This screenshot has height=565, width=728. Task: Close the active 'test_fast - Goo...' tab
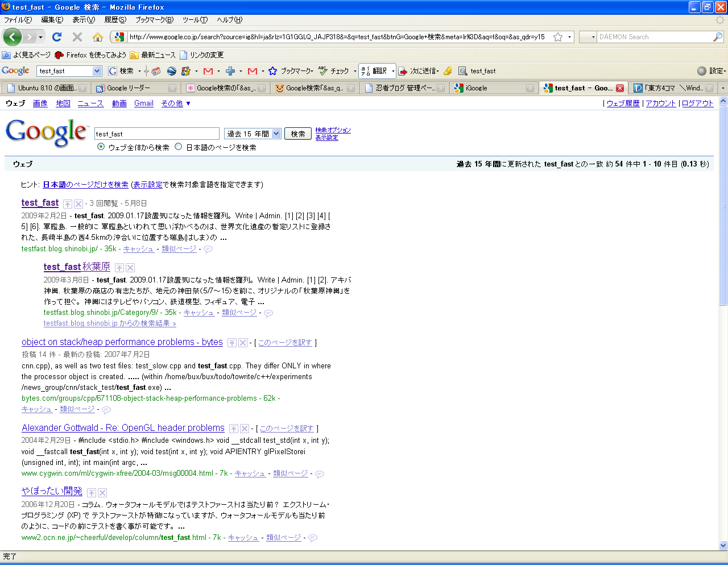pos(620,88)
